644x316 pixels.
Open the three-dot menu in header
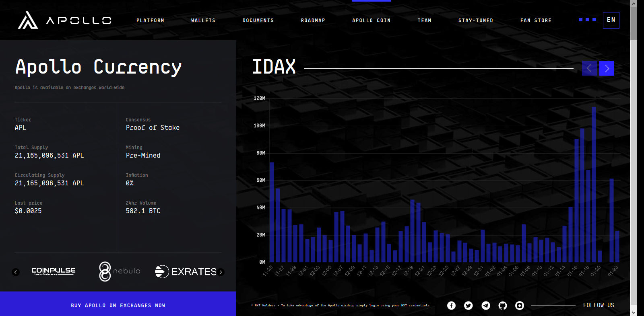587,20
